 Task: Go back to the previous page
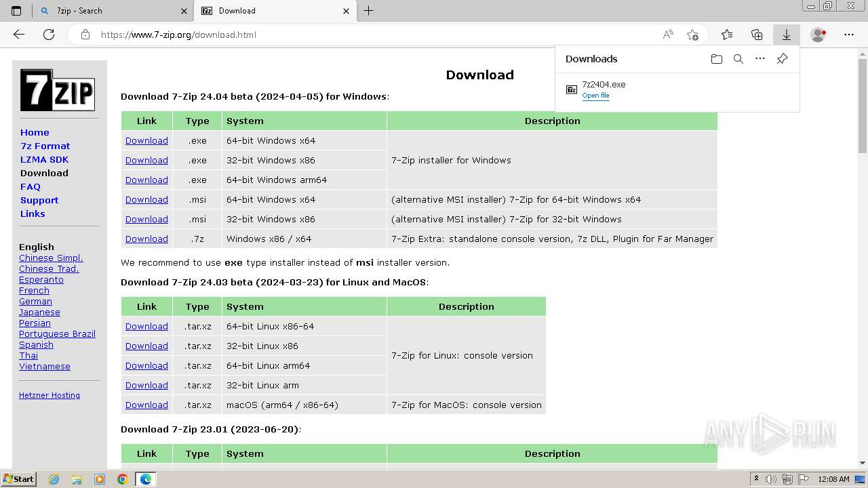click(19, 35)
